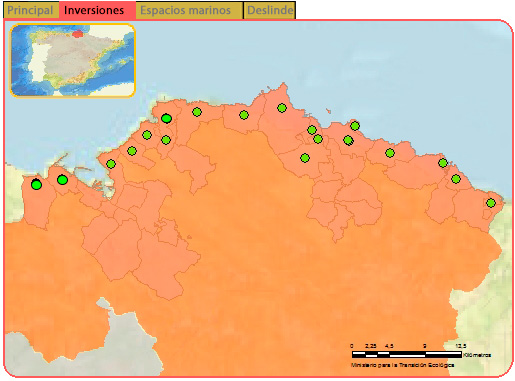Click the Ministerio para la Transición Ecológica credit
The width and height of the screenshot is (515, 381).
[x=402, y=365]
